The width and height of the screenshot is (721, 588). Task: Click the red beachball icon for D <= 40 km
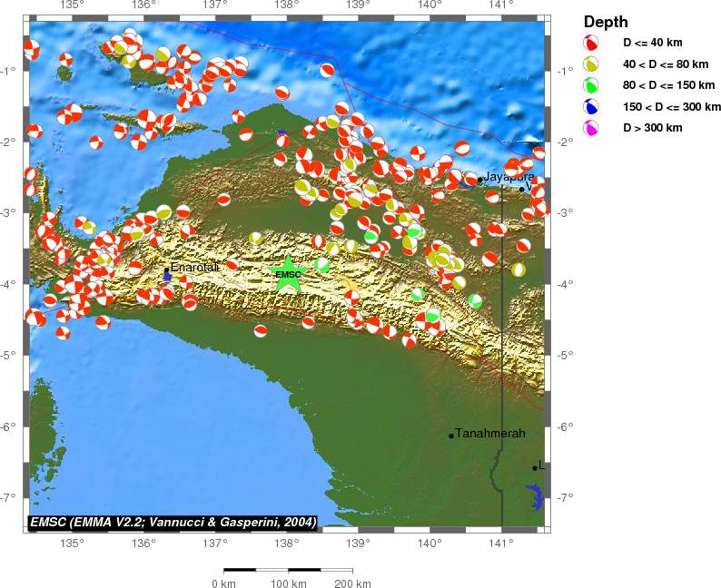591,43
